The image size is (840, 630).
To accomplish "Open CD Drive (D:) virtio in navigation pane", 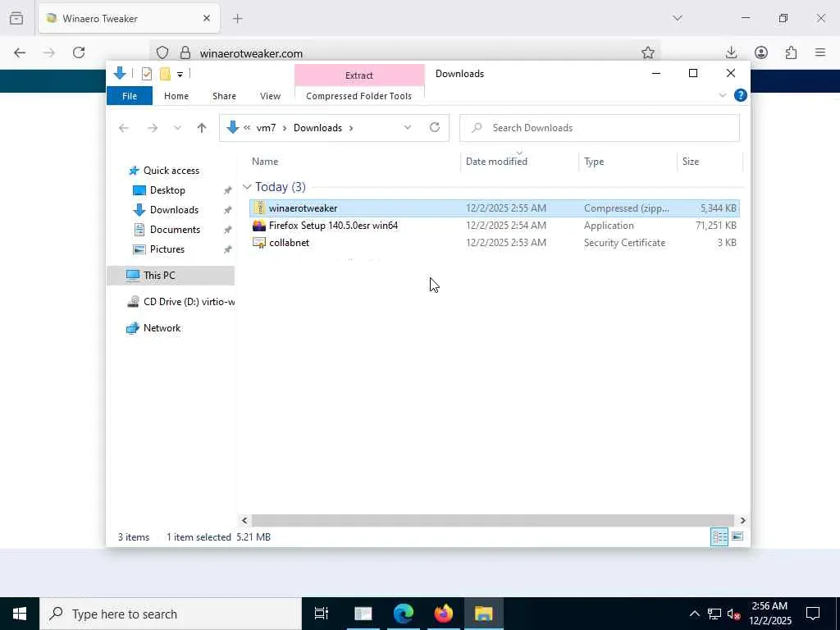I will pyautogui.click(x=180, y=302).
